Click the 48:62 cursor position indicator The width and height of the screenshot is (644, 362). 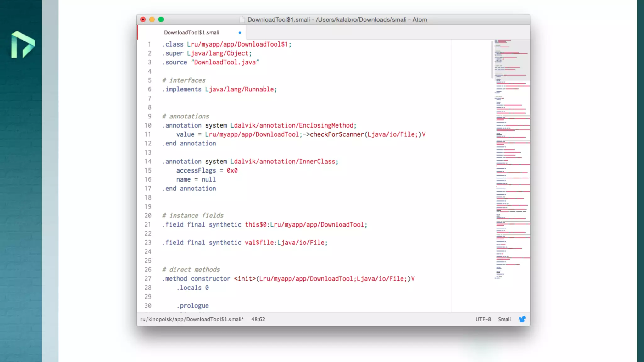click(x=258, y=319)
